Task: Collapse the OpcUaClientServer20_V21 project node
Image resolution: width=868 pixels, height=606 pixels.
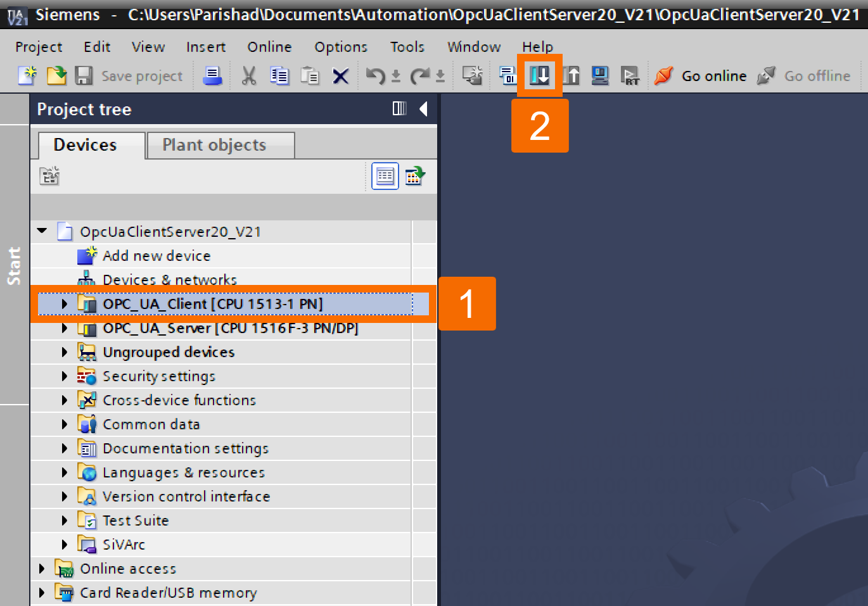Action: pyautogui.click(x=42, y=231)
